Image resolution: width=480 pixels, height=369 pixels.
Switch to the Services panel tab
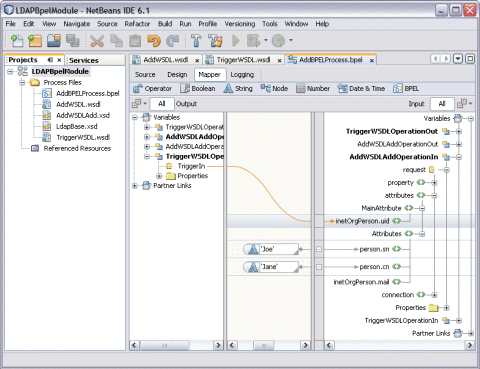(84, 60)
